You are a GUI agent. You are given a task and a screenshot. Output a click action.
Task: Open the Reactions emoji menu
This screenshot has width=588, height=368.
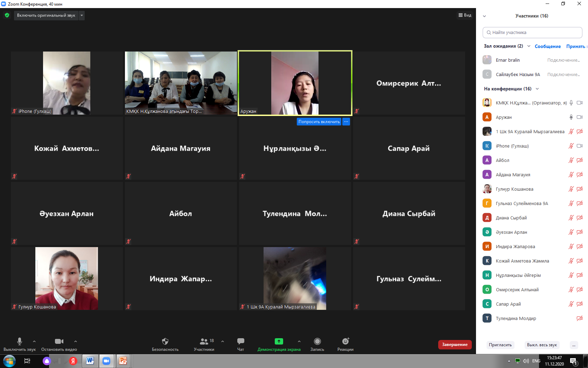tap(345, 341)
